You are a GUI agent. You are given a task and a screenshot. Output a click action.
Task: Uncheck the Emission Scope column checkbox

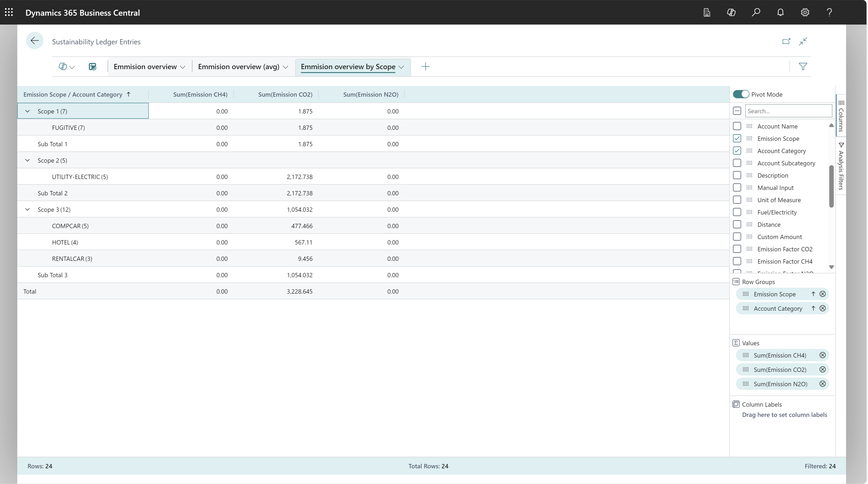[737, 138]
